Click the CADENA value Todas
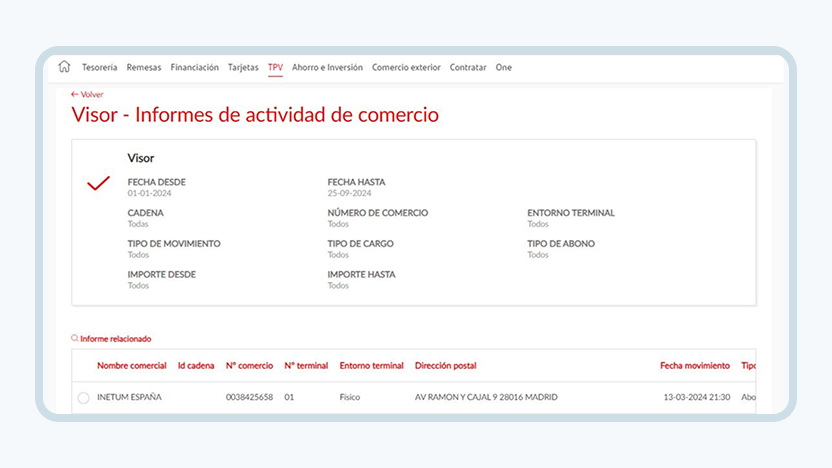 [138, 224]
